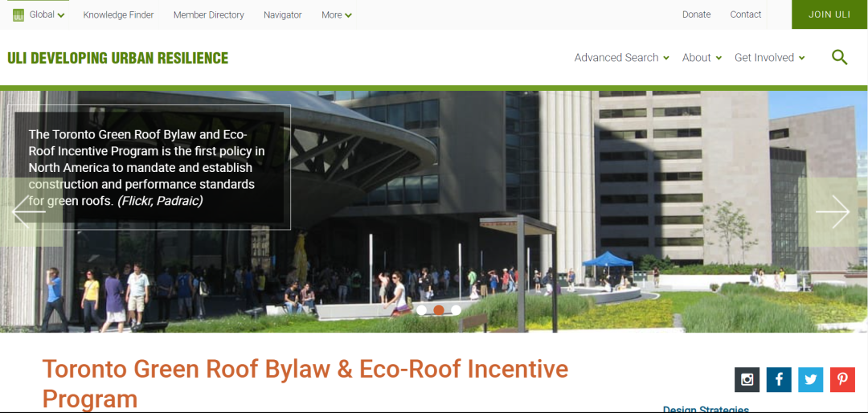Open the search magnifier icon
The image size is (868, 413).
pyautogui.click(x=839, y=57)
